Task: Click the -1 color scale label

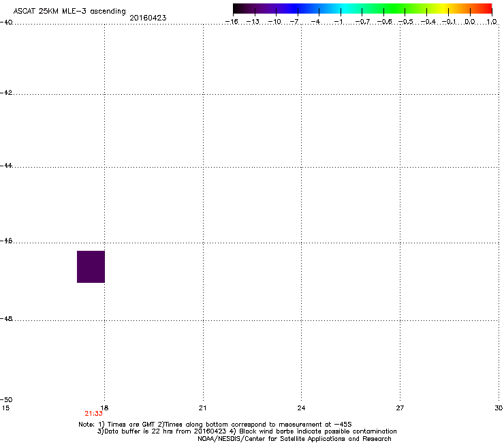Action: click(x=338, y=22)
